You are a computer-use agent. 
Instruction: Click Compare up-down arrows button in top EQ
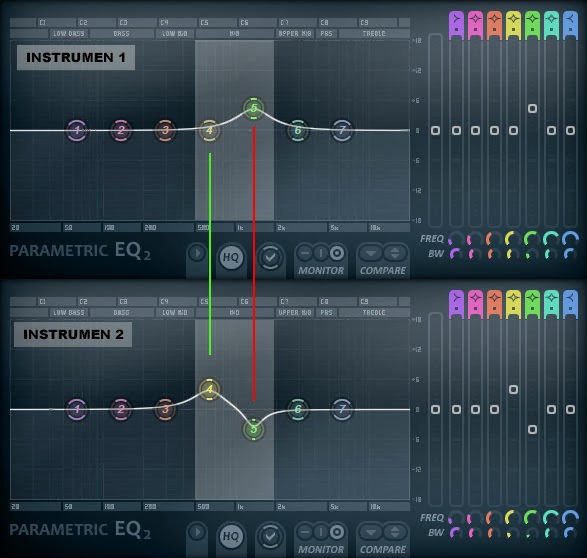click(395, 253)
